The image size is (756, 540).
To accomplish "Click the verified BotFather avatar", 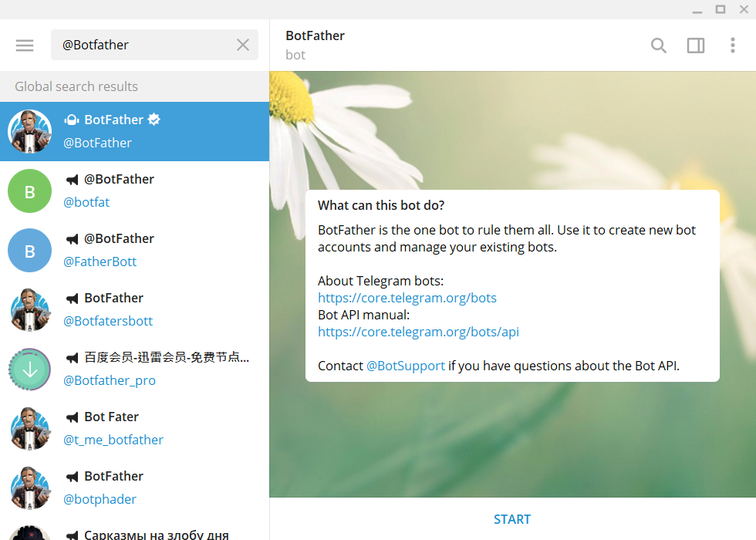I will click(30, 131).
